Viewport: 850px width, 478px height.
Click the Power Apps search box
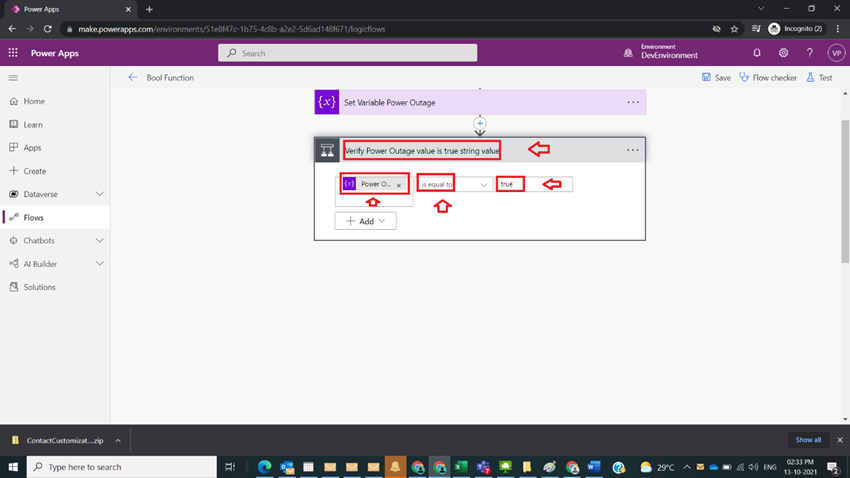(347, 53)
